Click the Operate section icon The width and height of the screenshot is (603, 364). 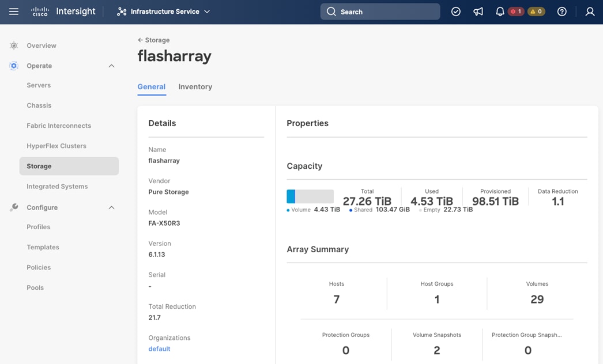14,66
